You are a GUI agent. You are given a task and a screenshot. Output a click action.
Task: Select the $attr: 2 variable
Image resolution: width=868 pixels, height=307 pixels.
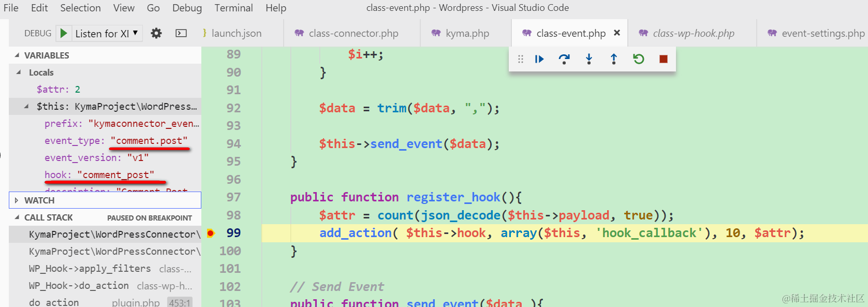(105, 89)
